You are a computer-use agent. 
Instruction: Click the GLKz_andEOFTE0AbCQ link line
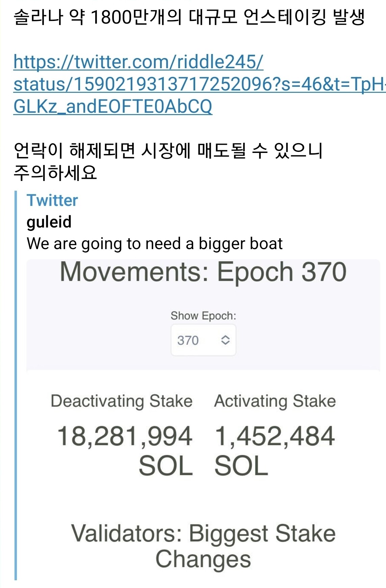click(113, 106)
